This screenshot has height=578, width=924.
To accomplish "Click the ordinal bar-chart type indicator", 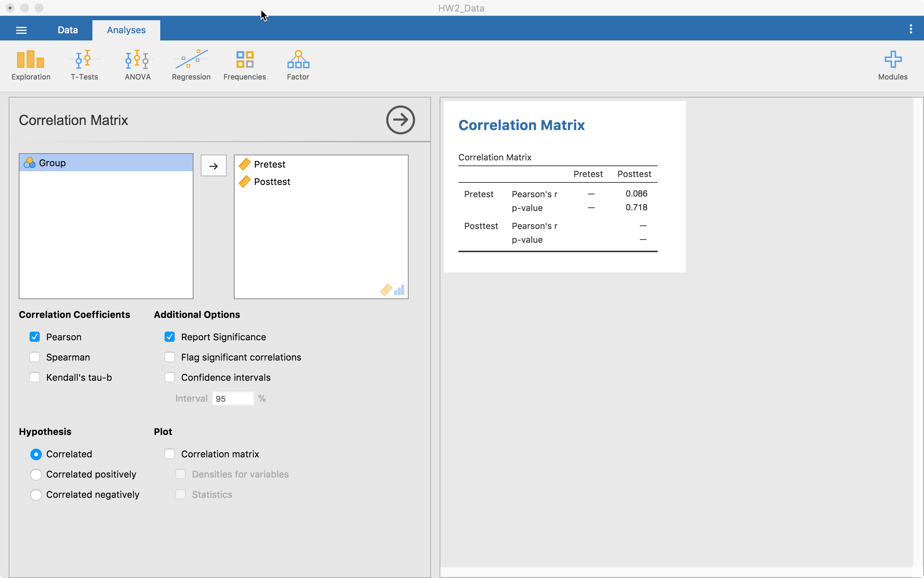I will click(x=399, y=290).
